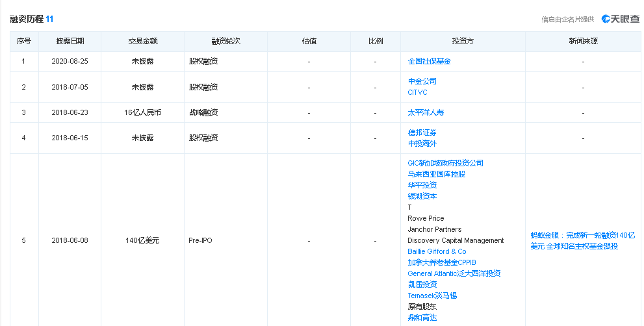
Task: Click the 信息由企名片提供 attribution text
Action: point(568,19)
